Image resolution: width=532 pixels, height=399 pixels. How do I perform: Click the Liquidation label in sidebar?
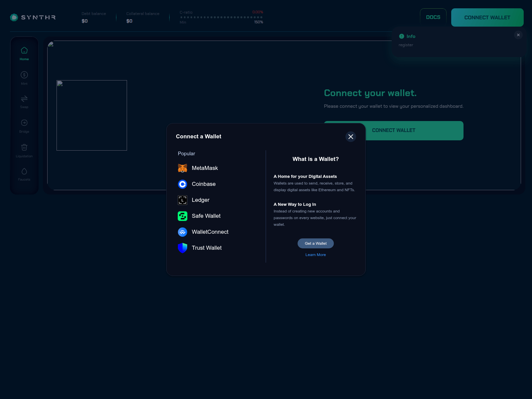tap(24, 156)
